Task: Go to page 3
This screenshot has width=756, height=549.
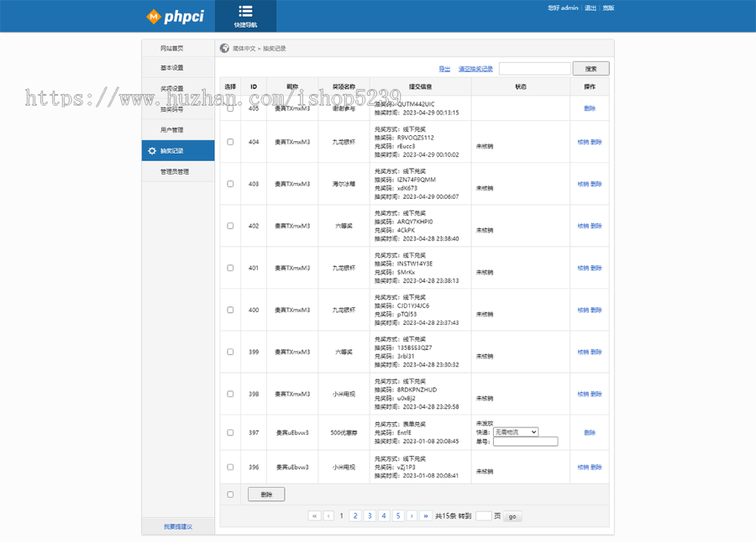Action: pos(370,515)
